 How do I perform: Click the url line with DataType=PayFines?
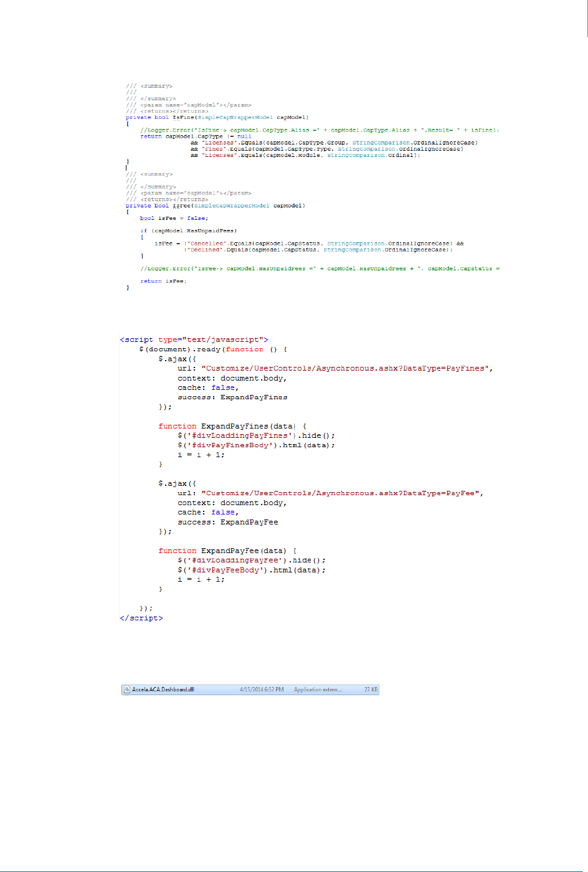[x=335, y=368]
